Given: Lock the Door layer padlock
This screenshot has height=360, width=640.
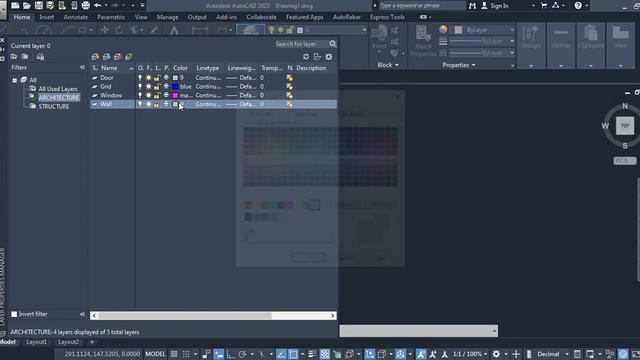Looking at the screenshot, I should pyautogui.click(x=157, y=78).
